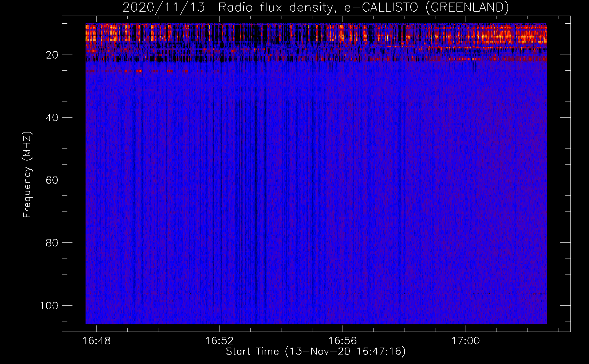Select the 2020/11/13 date in the title
The width and height of the screenshot is (589, 364).
163,7
